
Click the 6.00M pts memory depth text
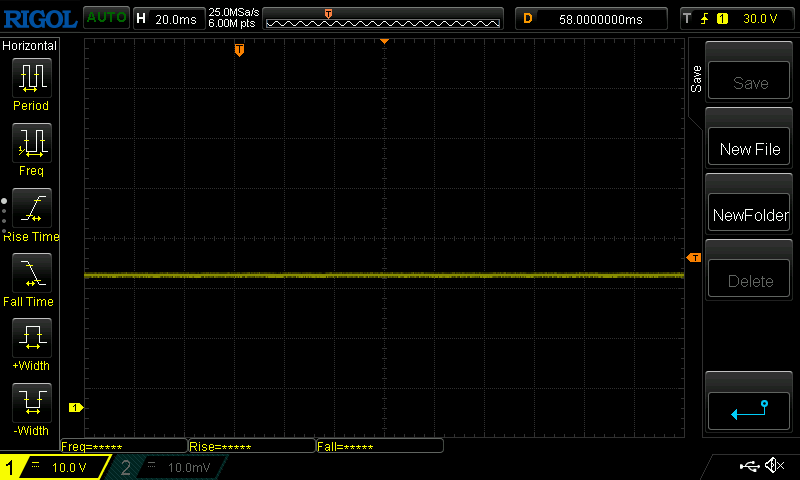coord(232,23)
